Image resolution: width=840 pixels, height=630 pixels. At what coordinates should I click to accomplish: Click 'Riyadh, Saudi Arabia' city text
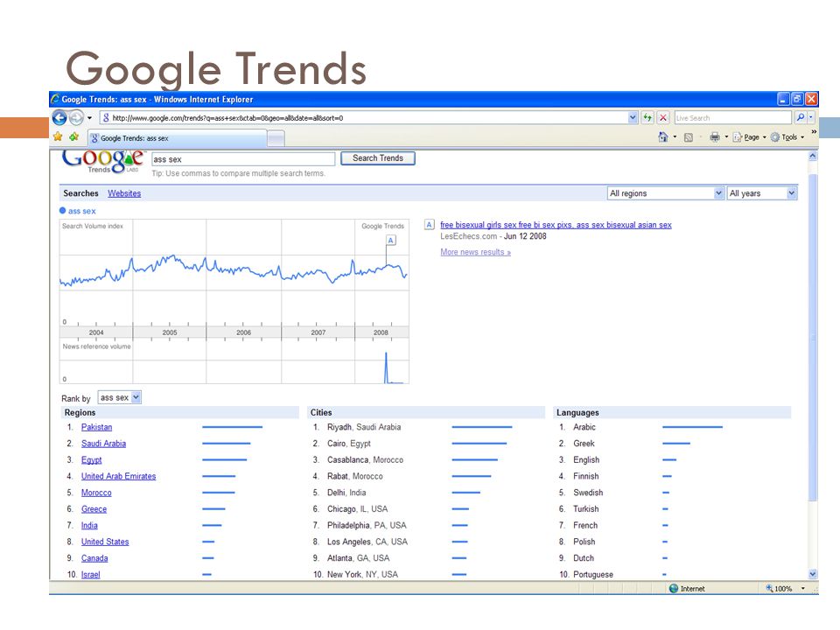coord(364,427)
